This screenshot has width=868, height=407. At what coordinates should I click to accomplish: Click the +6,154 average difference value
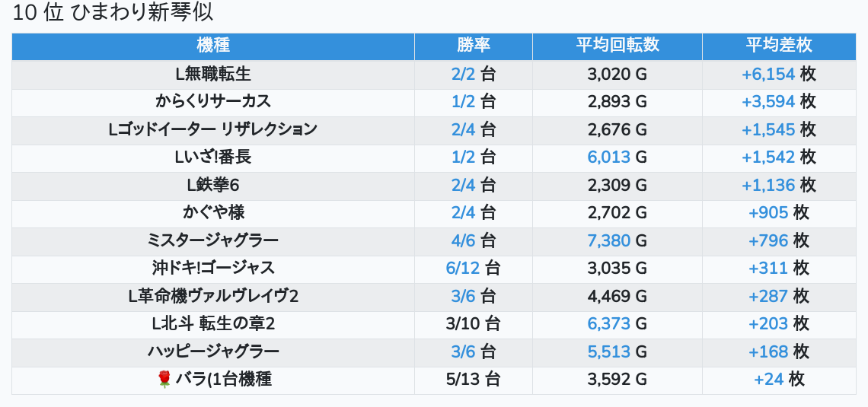tap(767, 74)
